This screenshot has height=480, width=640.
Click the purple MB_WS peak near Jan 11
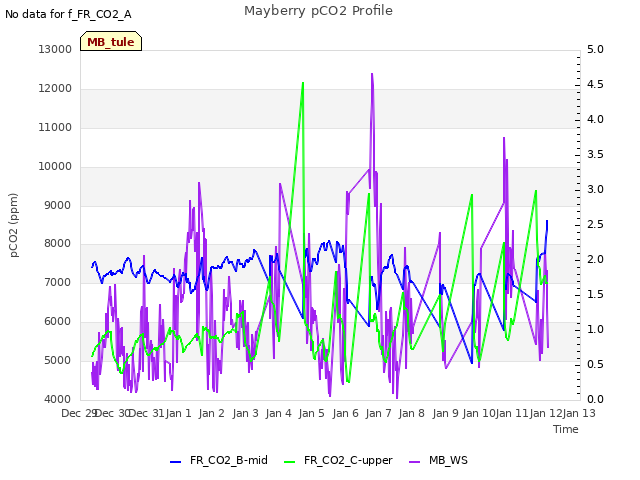504,138
